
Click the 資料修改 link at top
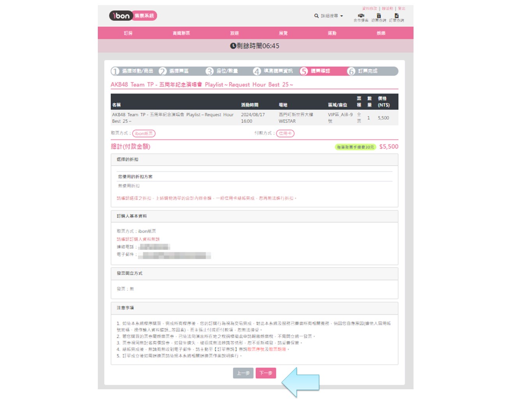pyautogui.click(x=369, y=8)
